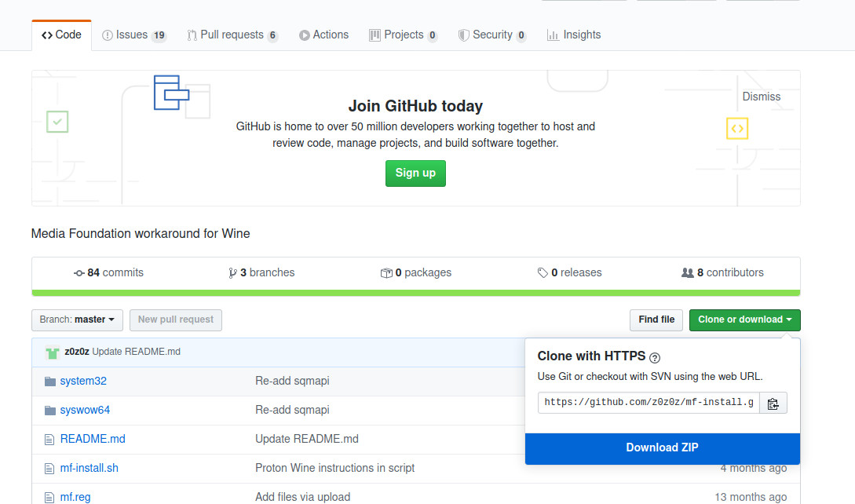Open 'Add files via upload' commit

point(302,497)
